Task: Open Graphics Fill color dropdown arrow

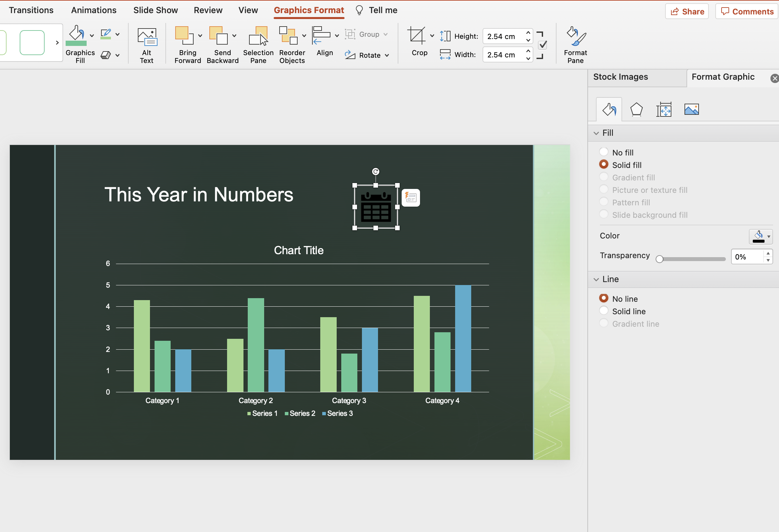Action: 92,35
